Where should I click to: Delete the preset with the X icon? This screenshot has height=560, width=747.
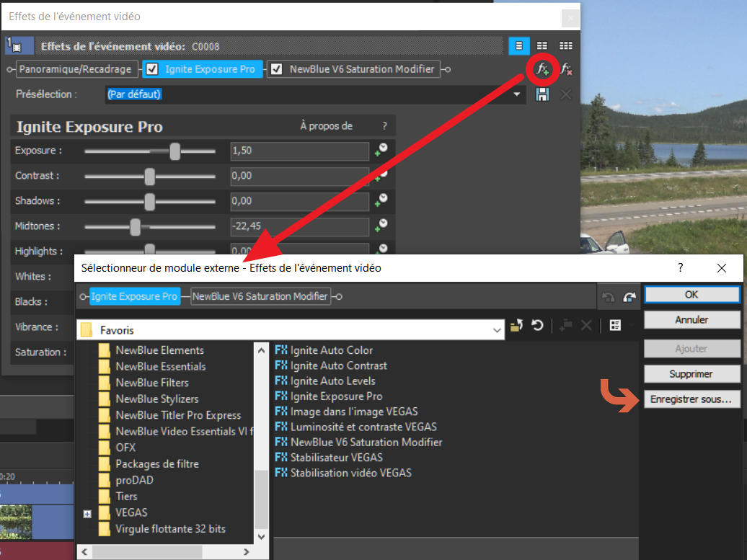[x=566, y=94]
